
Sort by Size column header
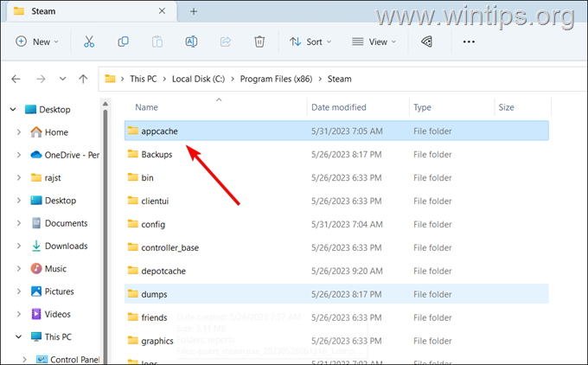coord(506,107)
